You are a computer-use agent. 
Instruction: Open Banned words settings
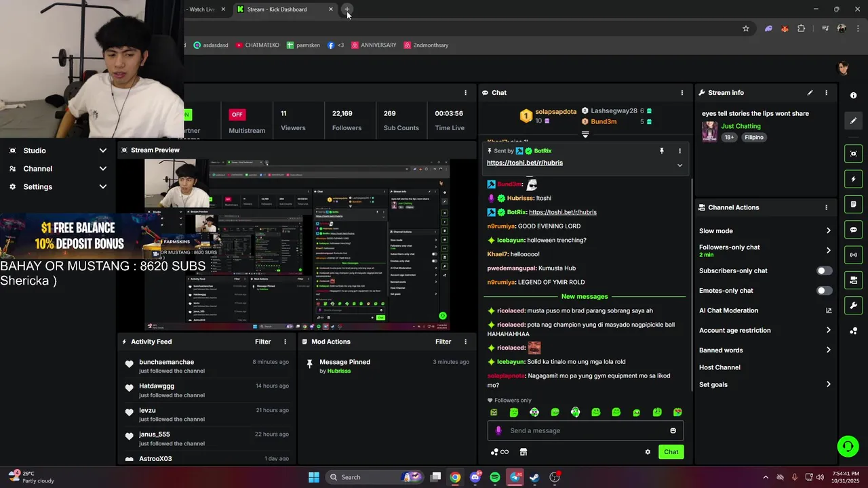(765, 350)
